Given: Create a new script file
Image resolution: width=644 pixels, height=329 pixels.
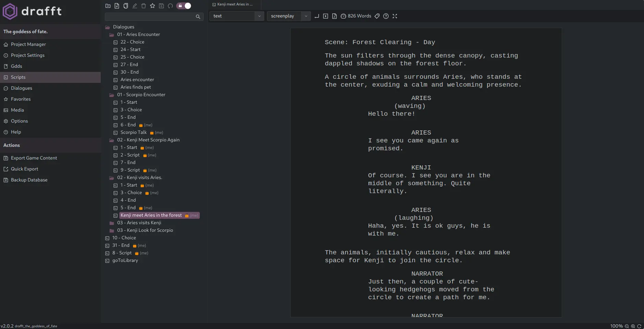Looking at the screenshot, I should pyautogui.click(x=117, y=6).
